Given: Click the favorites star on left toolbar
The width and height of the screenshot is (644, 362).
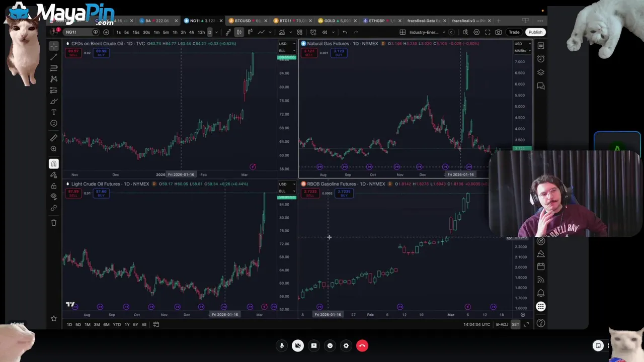Looking at the screenshot, I should coord(54,318).
